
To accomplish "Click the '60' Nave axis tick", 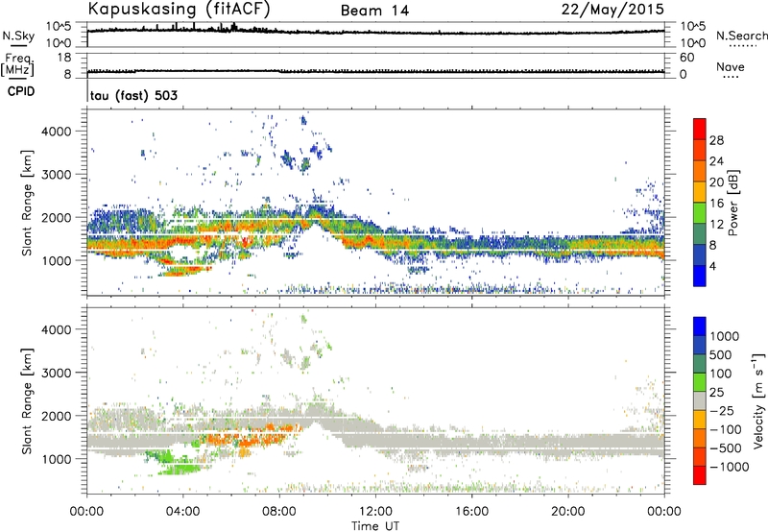I will 686,58.
